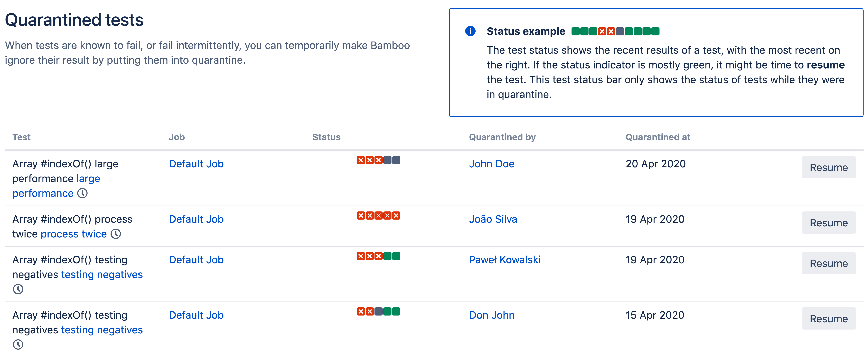Click the Status example color bar
This screenshot has width=868, height=355.
[x=615, y=32]
